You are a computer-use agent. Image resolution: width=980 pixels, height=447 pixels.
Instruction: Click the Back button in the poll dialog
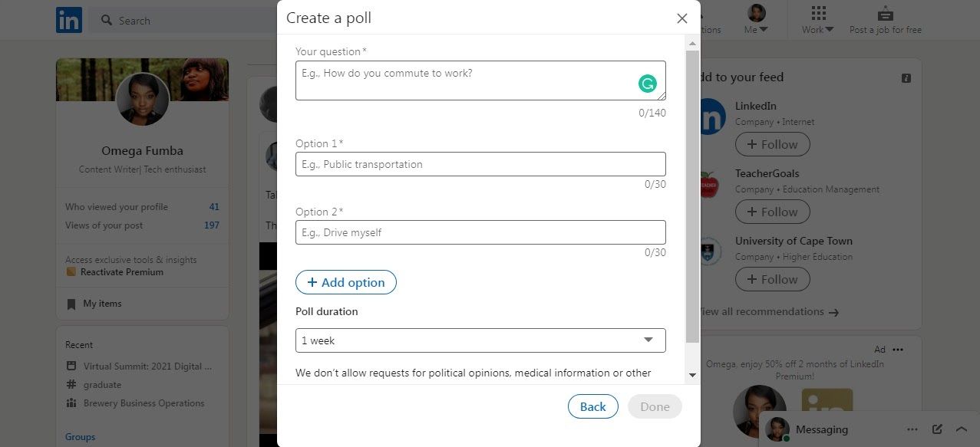592,406
